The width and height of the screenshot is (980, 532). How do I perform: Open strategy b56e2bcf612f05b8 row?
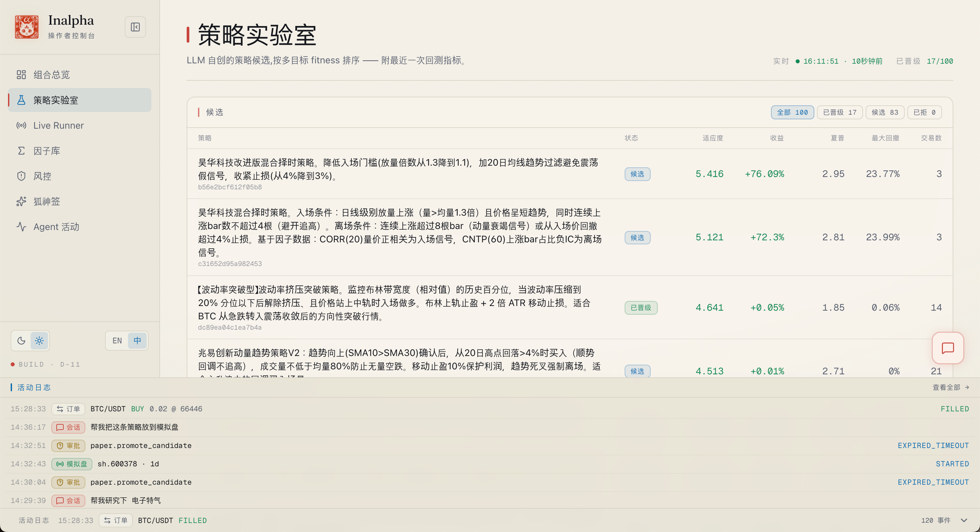point(570,174)
